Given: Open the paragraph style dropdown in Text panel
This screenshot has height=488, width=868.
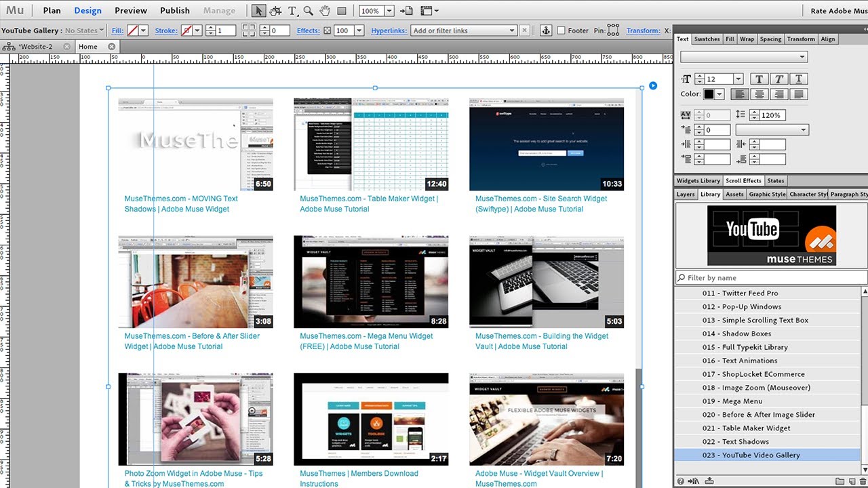Looking at the screenshot, I should point(772,129).
